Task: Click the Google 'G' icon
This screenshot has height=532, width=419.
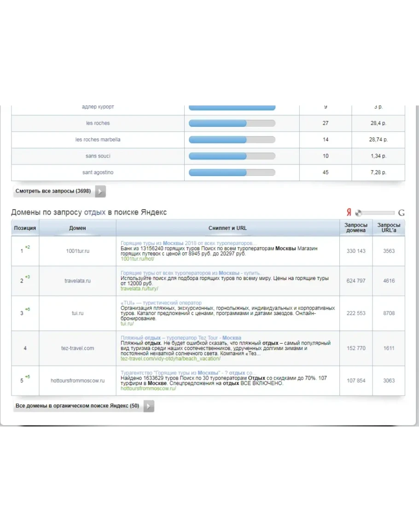Action: click(x=401, y=213)
